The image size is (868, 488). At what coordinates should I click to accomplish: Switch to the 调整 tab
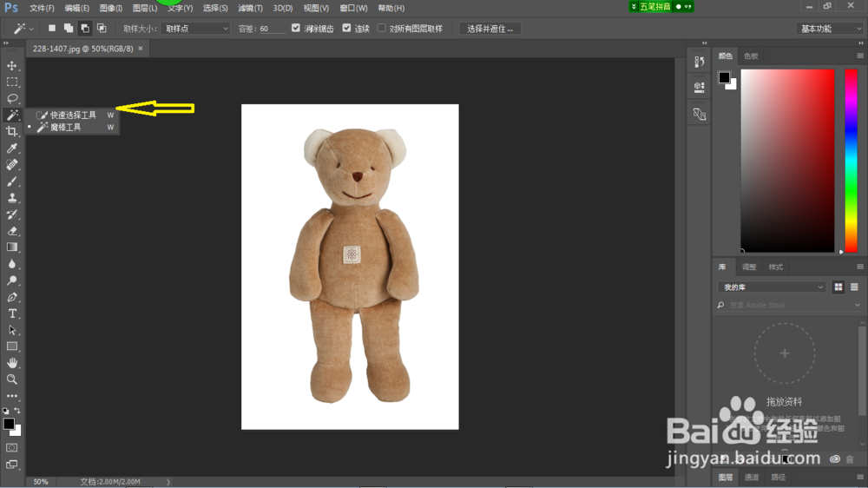(749, 267)
